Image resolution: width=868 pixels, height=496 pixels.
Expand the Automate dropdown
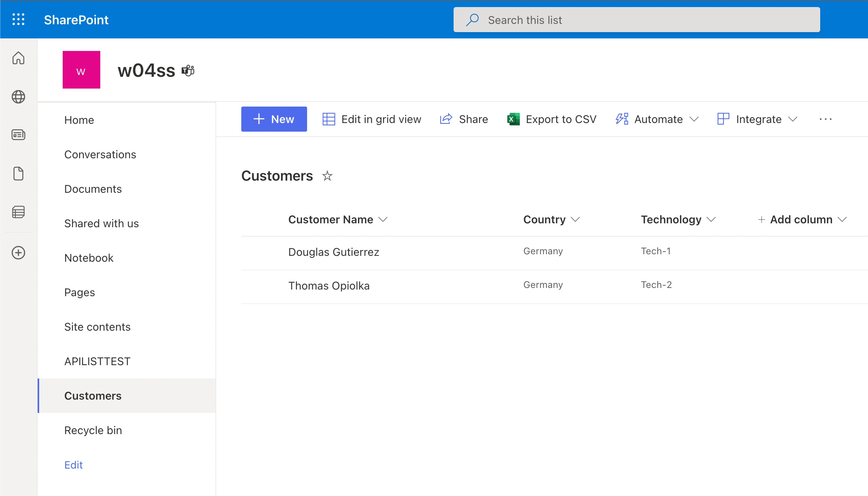point(657,119)
